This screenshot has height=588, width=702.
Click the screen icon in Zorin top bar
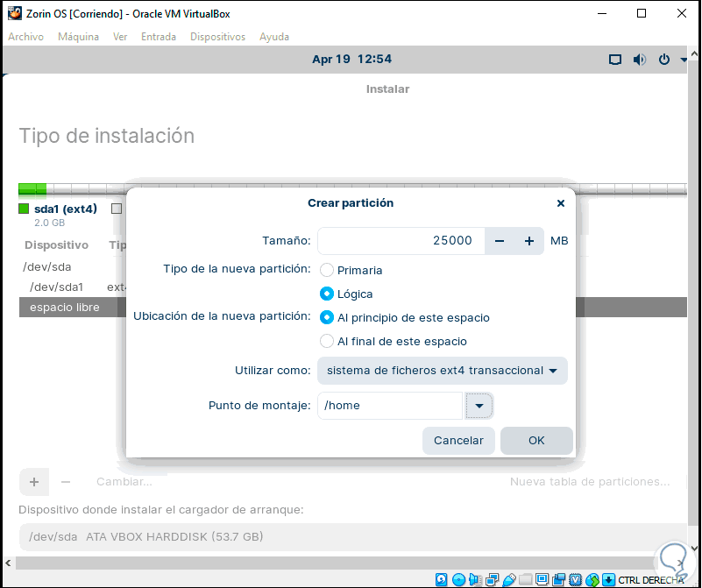[615, 59]
